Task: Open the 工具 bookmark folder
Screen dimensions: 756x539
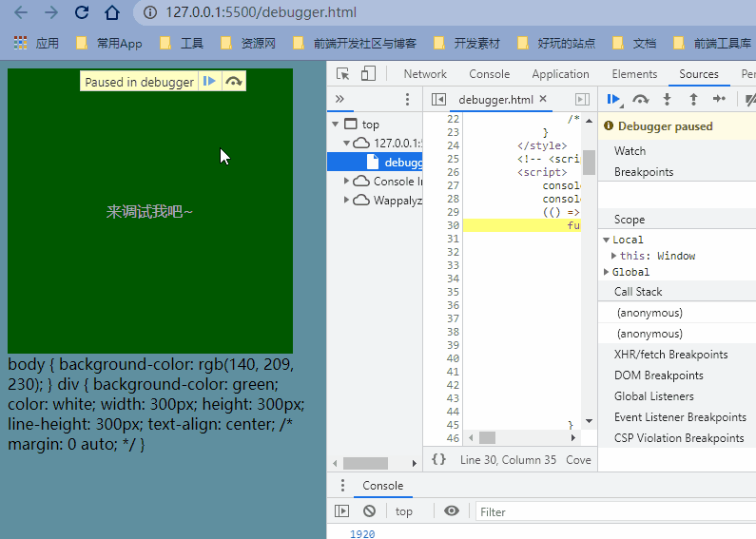Action: coord(182,44)
